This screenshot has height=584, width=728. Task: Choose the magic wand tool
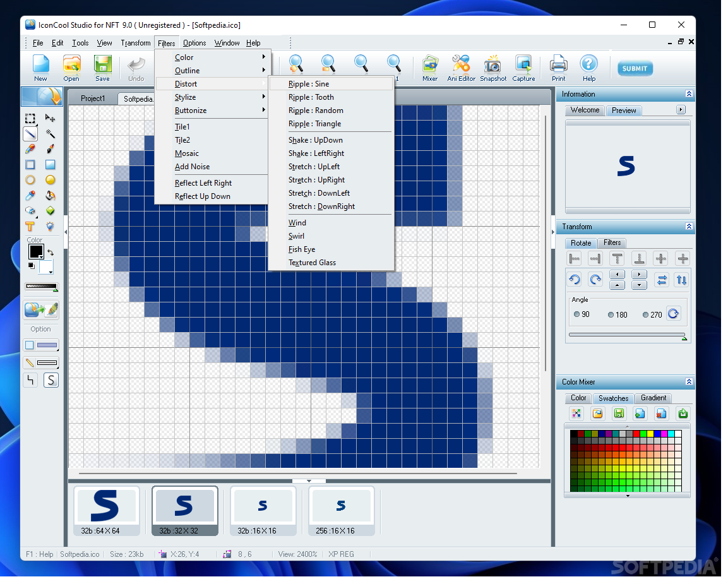click(50, 134)
